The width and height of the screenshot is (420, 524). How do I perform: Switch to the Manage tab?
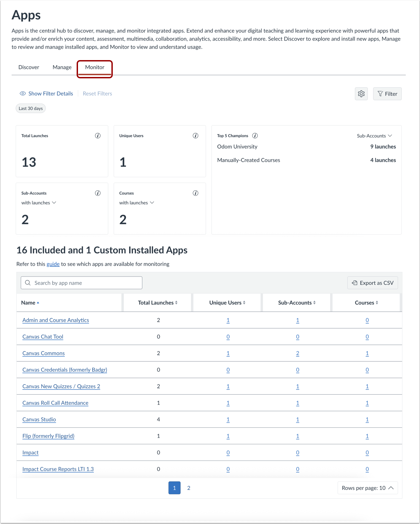tap(62, 67)
